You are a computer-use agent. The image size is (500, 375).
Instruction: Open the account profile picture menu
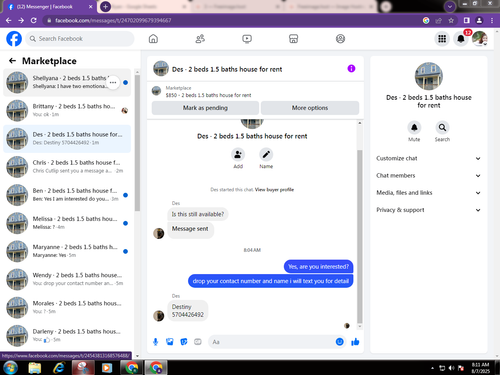click(480, 39)
